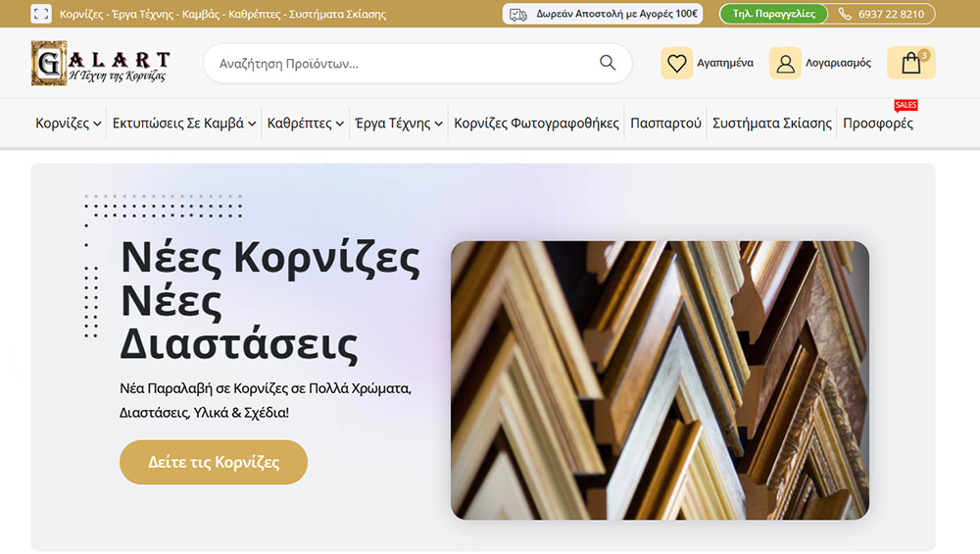Open Κορνίζες Φωτογραφοθήκες menu item
The height and width of the screenshot is (554, 980).
click(536, 124)
